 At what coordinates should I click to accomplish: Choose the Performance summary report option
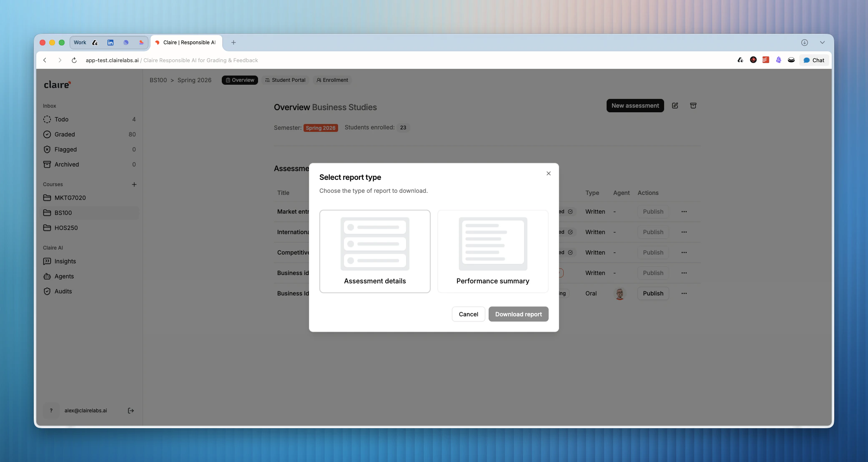click(x=493, y=251)
